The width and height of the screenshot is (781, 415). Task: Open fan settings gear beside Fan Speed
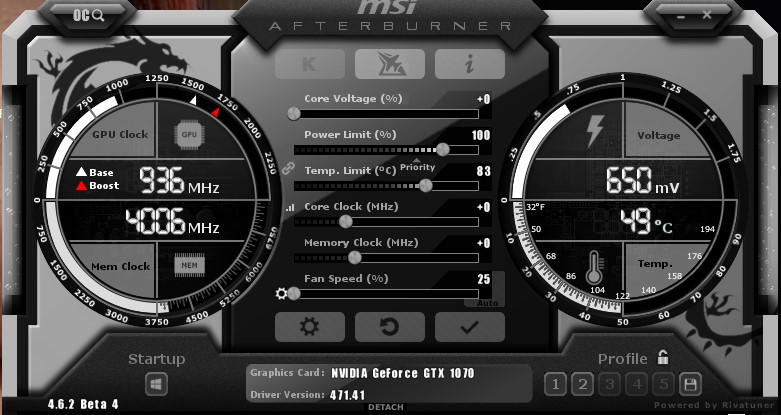pyautogui.click(x=281, y=293)
